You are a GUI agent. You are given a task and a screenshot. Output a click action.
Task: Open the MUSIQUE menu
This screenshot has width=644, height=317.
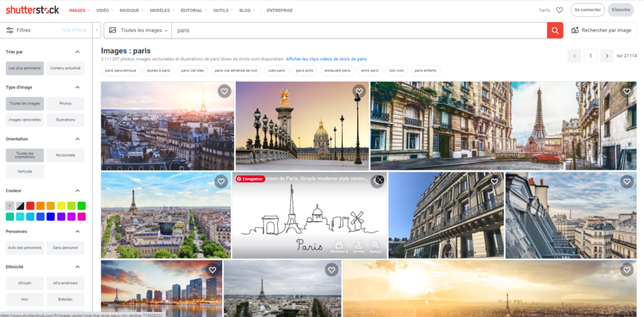tap(131, 10)
